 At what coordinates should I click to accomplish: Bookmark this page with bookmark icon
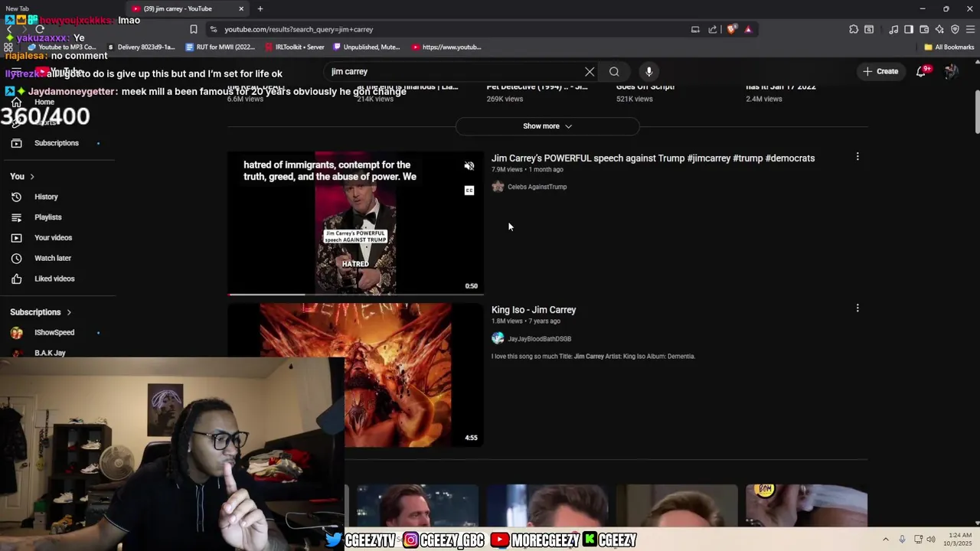(x=194, y=29)
